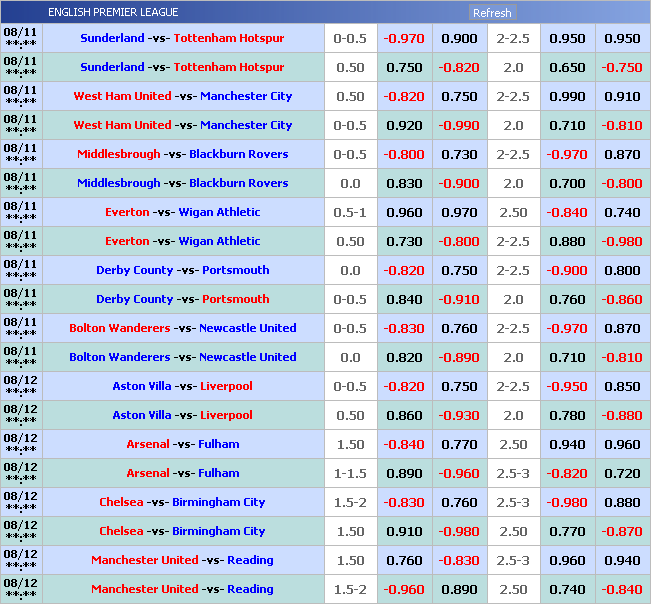
Task: Open Everton in the 0.5-1 handicap row
Action: point(127,213)
